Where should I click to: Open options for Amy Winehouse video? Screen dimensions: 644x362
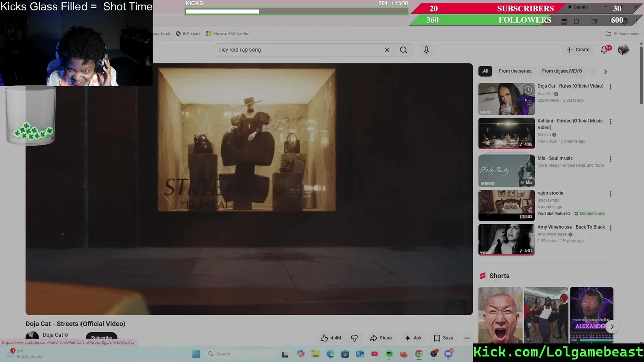611,228
